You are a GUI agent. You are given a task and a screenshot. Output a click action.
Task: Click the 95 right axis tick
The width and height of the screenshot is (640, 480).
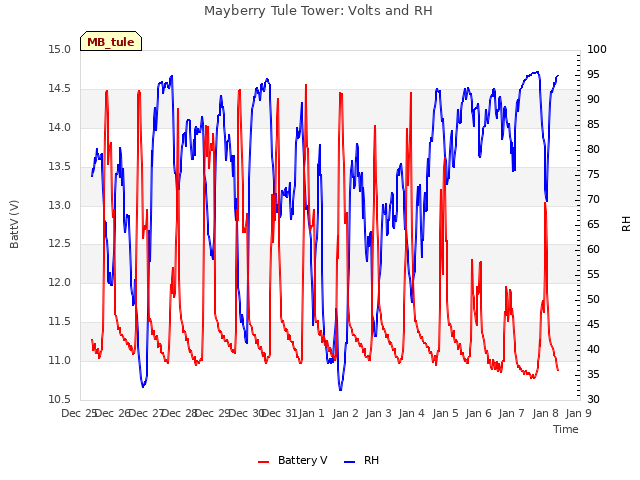(593, 74)
